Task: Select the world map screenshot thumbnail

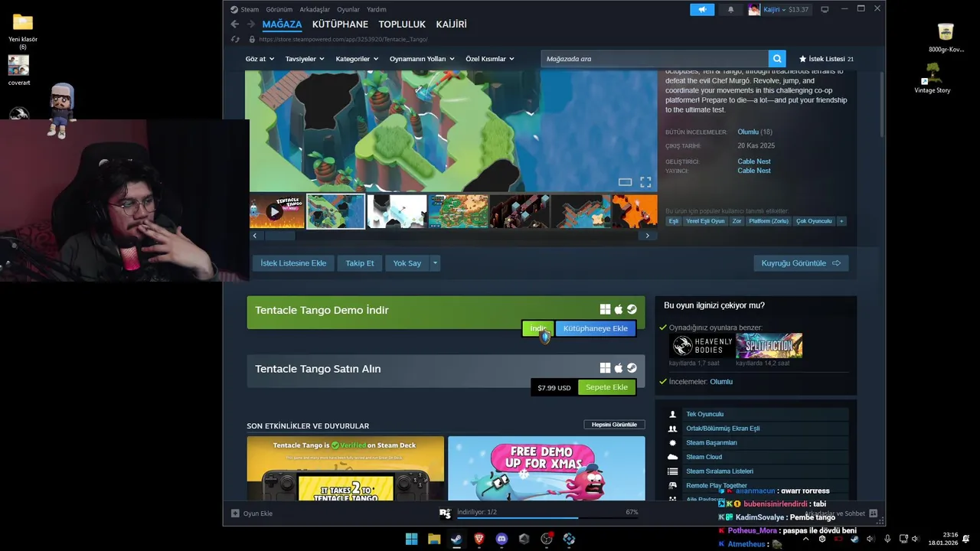Action: [x=459, y=212]
